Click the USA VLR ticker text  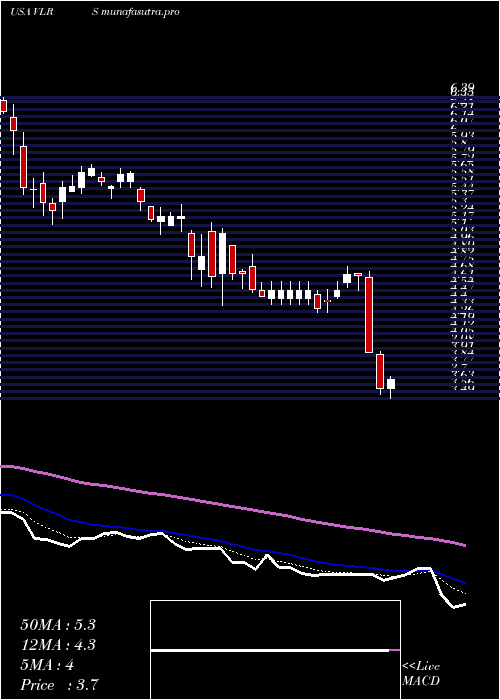click(32, 12)
